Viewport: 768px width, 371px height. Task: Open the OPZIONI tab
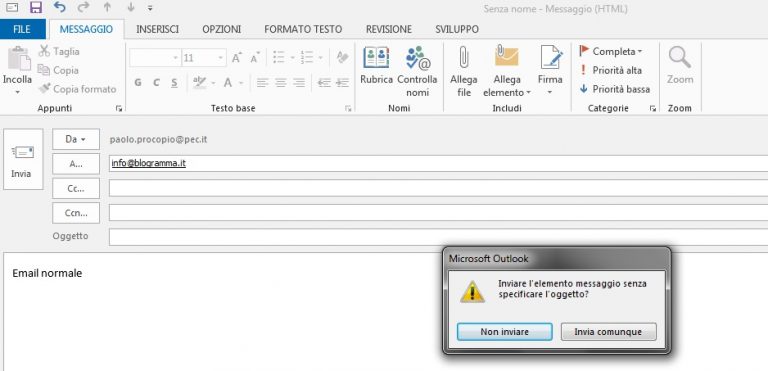click(x=221, y=29)
